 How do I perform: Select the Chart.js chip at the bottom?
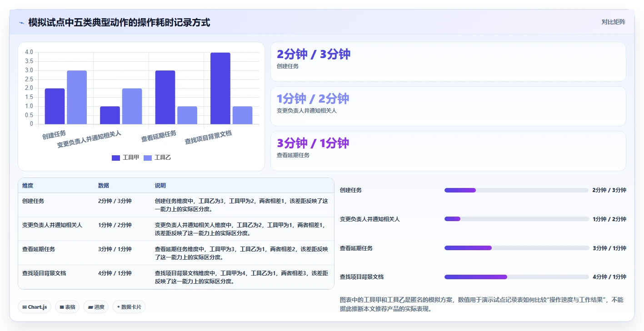click(x=35, y=307)
